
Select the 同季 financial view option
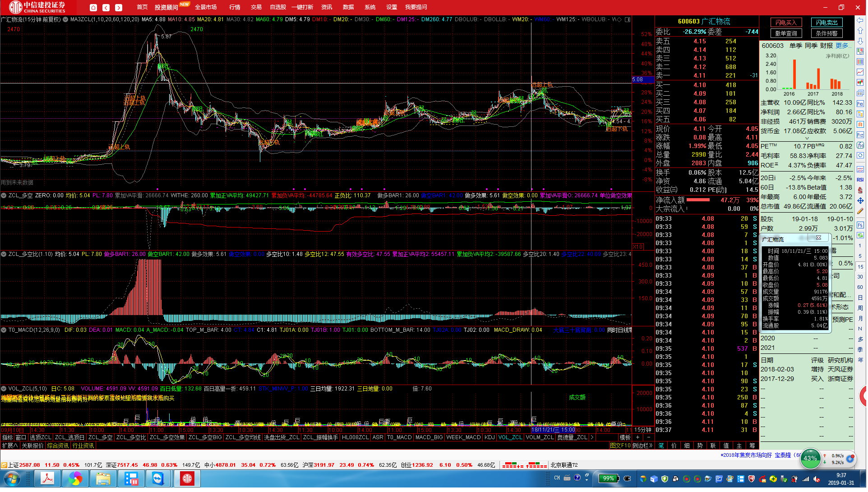(x=811, y=46)
